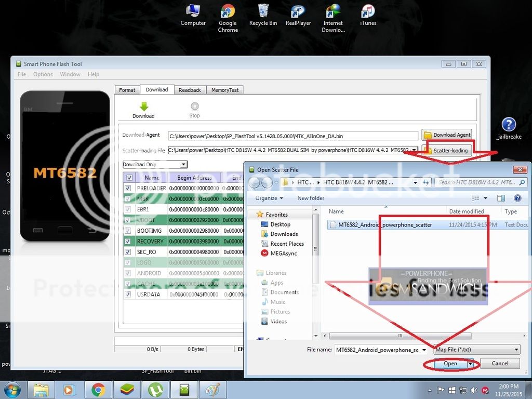The image size is (532, 399).
Task: Uncheck the RECOVERY partition checkbox
Action: click(x=128, y=241)
